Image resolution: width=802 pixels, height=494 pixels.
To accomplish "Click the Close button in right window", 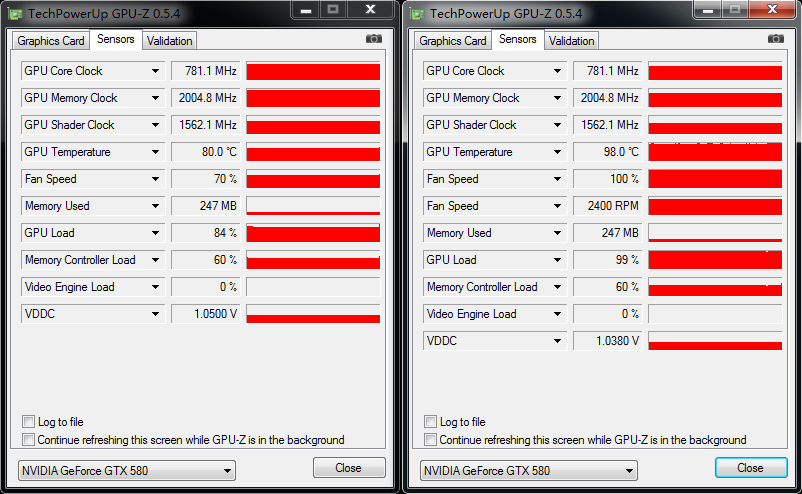I will click(x=751, y=468).
